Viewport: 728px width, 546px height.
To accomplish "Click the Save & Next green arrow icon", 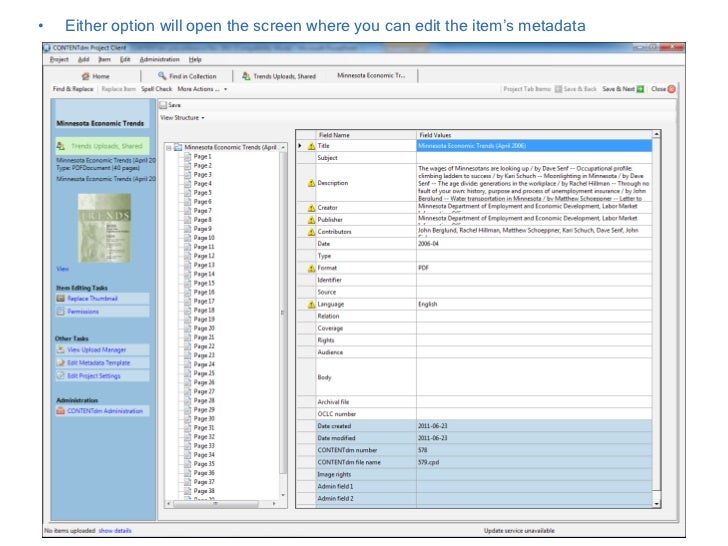I will coord(640,89).
